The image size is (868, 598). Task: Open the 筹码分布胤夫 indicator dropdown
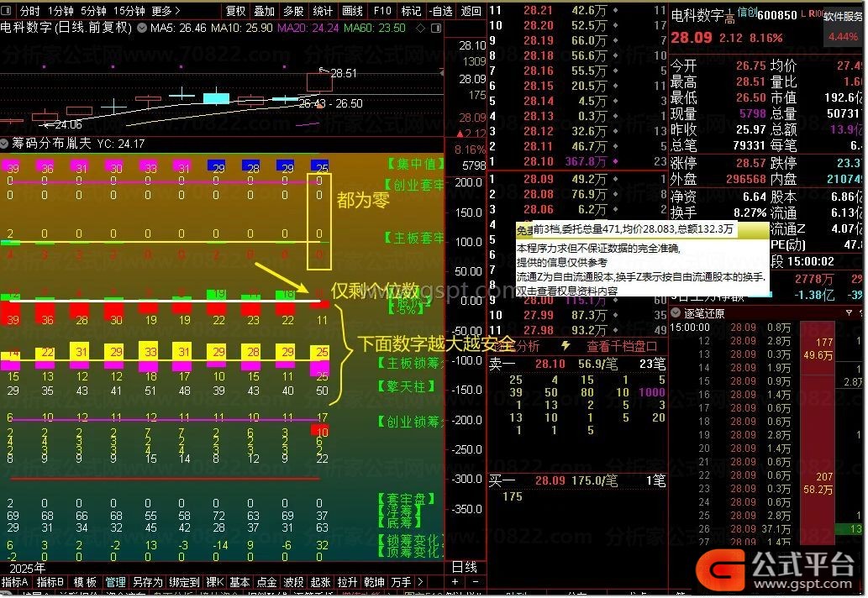point(4,144)
